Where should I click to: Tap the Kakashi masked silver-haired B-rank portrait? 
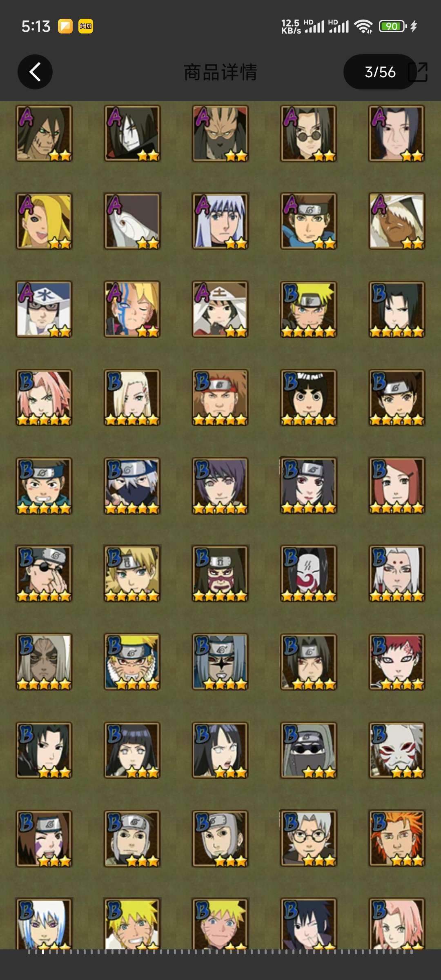tap(132, 486)
